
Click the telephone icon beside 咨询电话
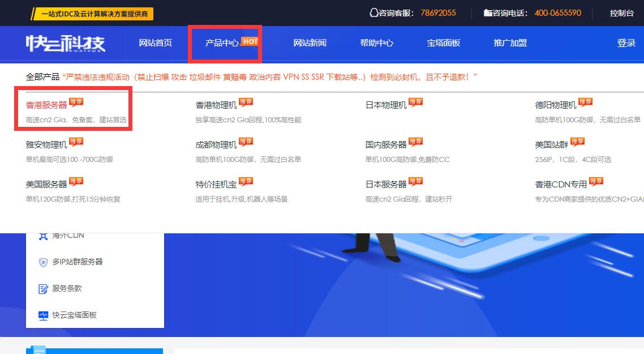488,12
